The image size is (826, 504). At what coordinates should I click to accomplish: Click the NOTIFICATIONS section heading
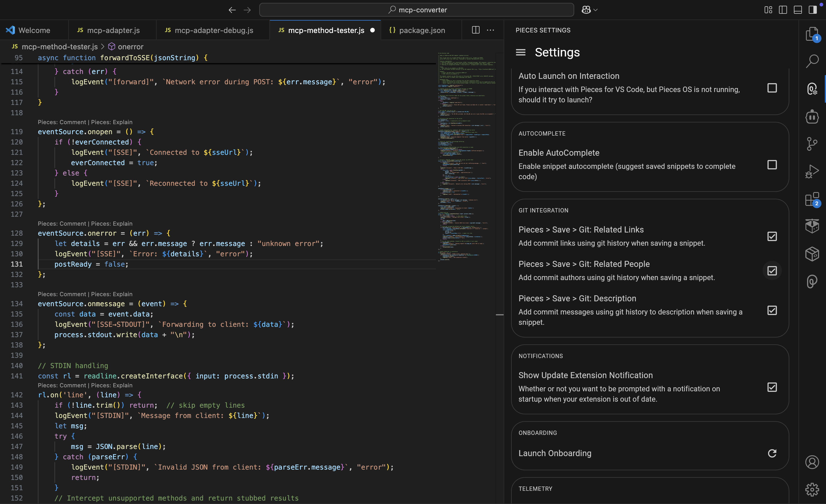click(x=540, y=356)
